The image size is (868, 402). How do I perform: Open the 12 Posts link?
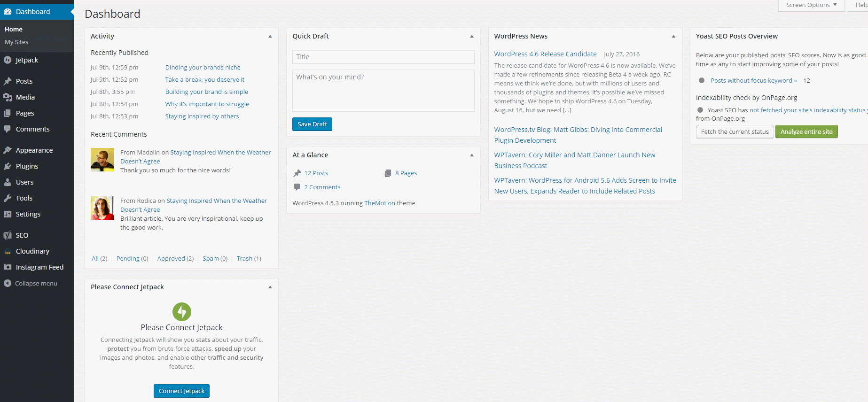click(316, 173)
